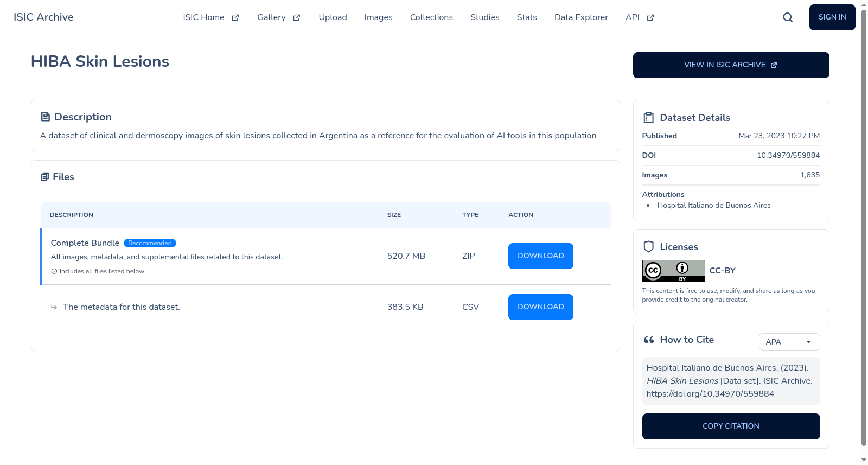Open the API link
This screenshot has width=868, height=465.
coord(640,17)
